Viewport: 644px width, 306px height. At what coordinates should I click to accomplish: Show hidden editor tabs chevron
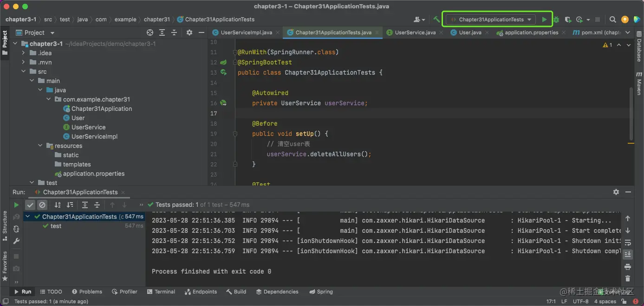tap(628, 32)
